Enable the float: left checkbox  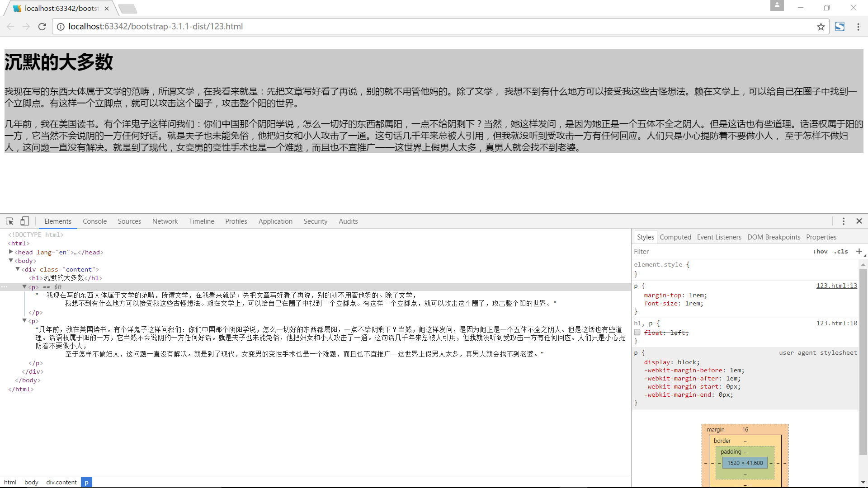[637, 333]
